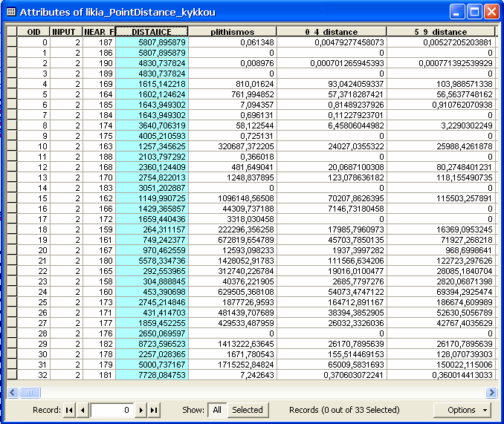The height and width of the screenshot is (424, 504).
Task: Click the 0_4_distance column header
Action: pos(332,32)
